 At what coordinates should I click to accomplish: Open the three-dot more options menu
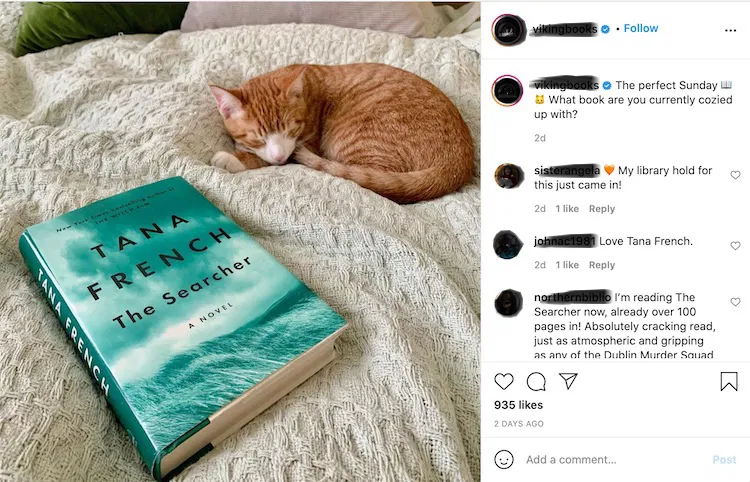click(730, 30)
